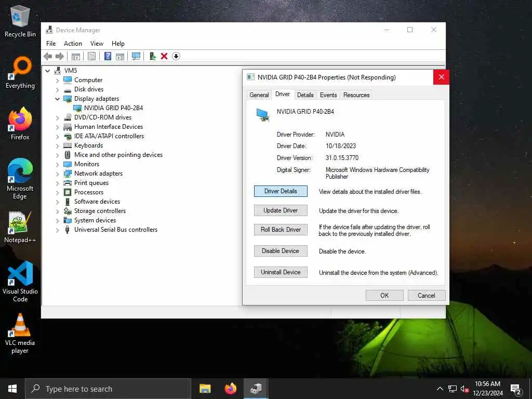This screenshot has height=399, width=532.
Task: Expand the Computer category
Action: (57, 81)
